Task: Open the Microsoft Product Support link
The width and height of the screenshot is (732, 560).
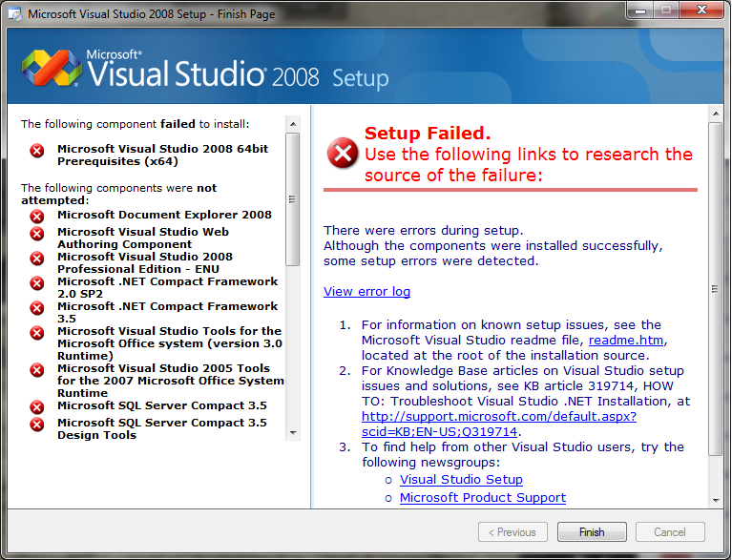Action: coord(483,497)
